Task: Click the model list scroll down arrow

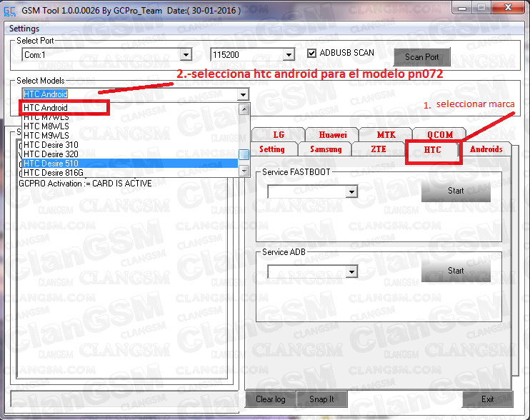Action: 244,171
